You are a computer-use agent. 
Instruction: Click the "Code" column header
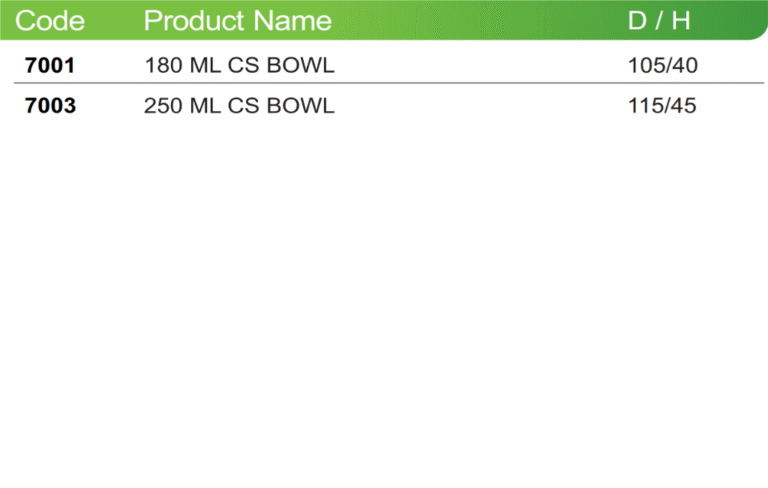tap(50, 21)
